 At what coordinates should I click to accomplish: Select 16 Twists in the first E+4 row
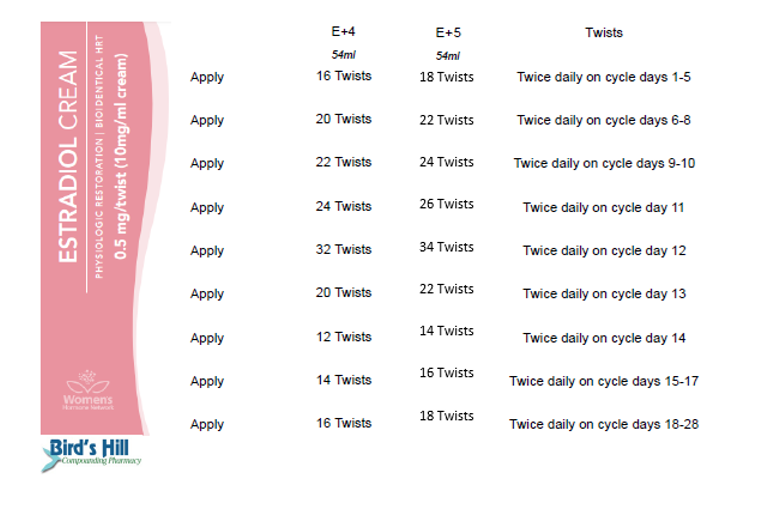coord(344,76)
